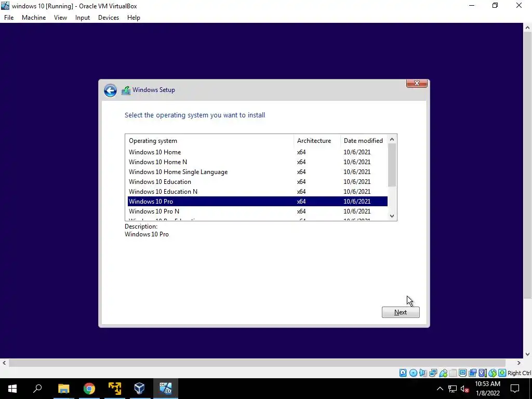Image resolution: width=532 pixels, height=399 pixels.
Task: Open the Devices menu
Action: [x=109, y=18]
